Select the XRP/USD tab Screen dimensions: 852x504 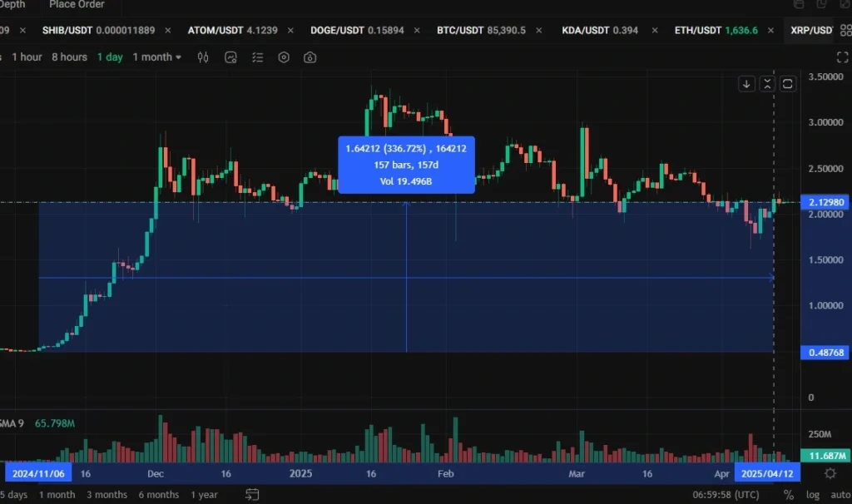tap(811, 31)
